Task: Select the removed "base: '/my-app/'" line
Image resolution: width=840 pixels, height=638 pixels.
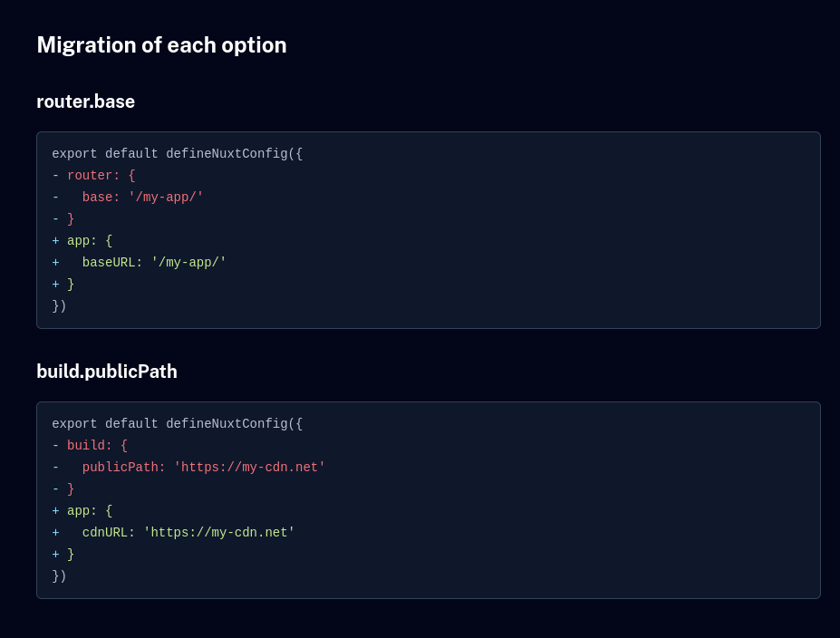Action: click(x=128, y=198)
